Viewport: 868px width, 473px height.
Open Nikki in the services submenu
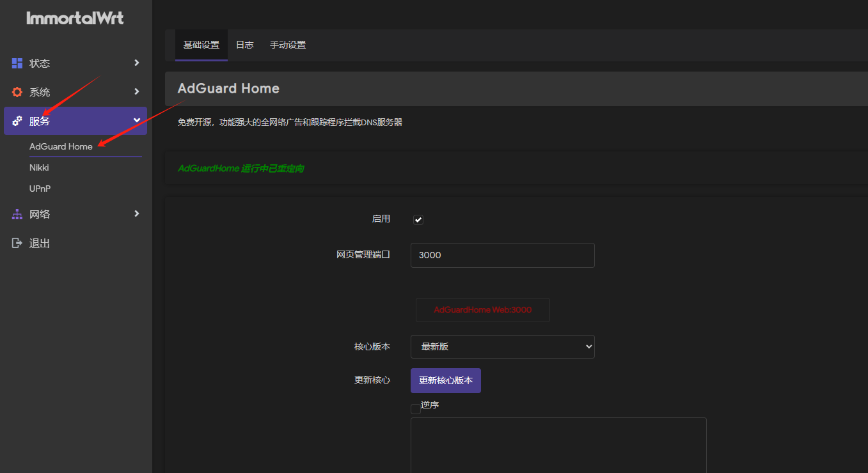39,167
